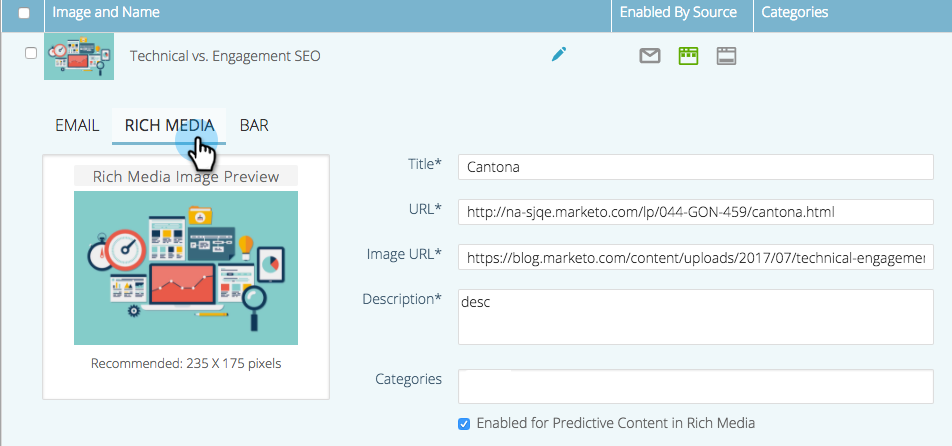Click Technical vs. Engagement SEO content name

click(x=225, y=56)
